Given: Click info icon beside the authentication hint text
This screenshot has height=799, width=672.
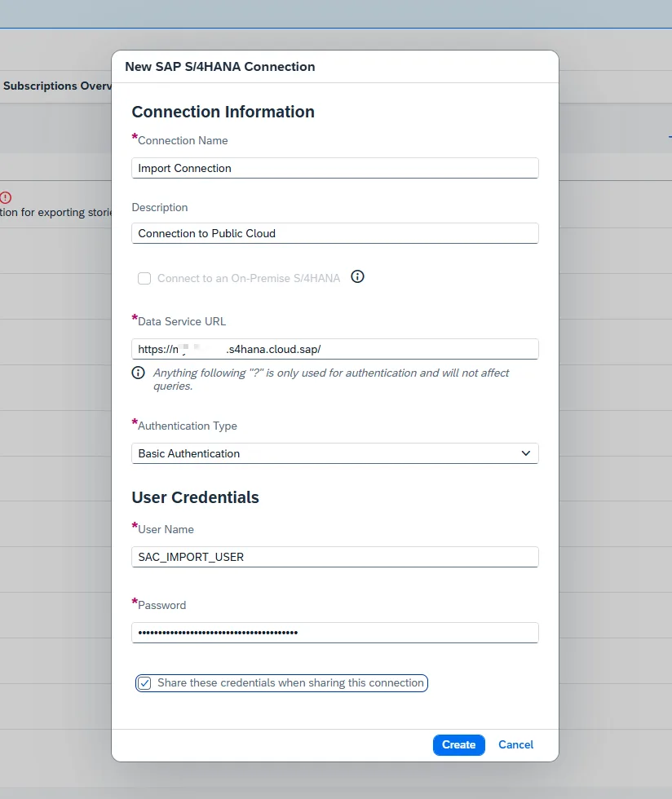Looking at the screenshot, I should click(138, 373).
